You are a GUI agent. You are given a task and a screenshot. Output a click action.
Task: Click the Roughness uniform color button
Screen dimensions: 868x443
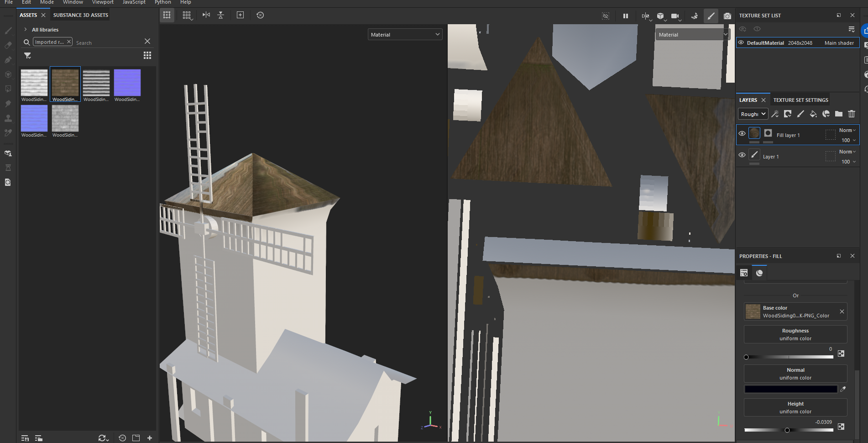[795, 334]
